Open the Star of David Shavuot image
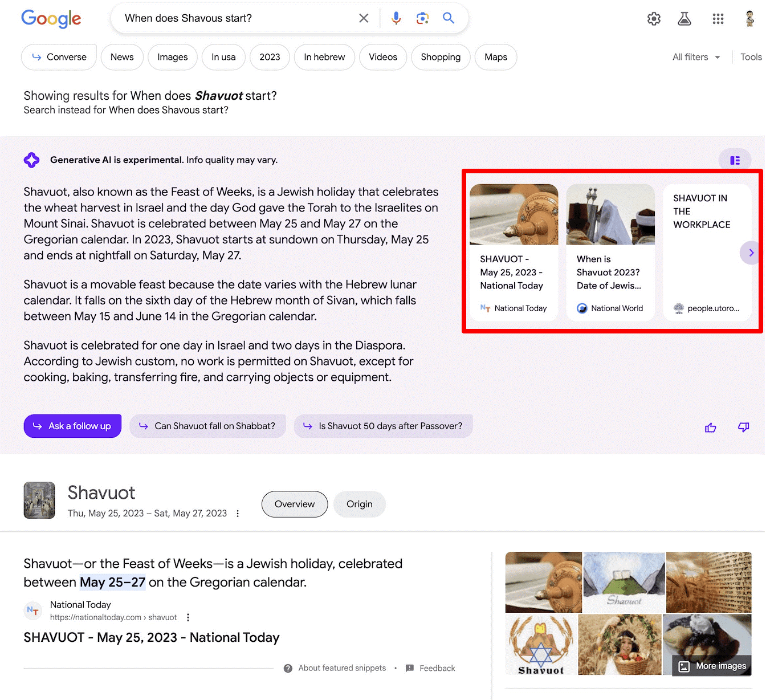The height and width of the screenshot is (700, 766). pos(541,645)
